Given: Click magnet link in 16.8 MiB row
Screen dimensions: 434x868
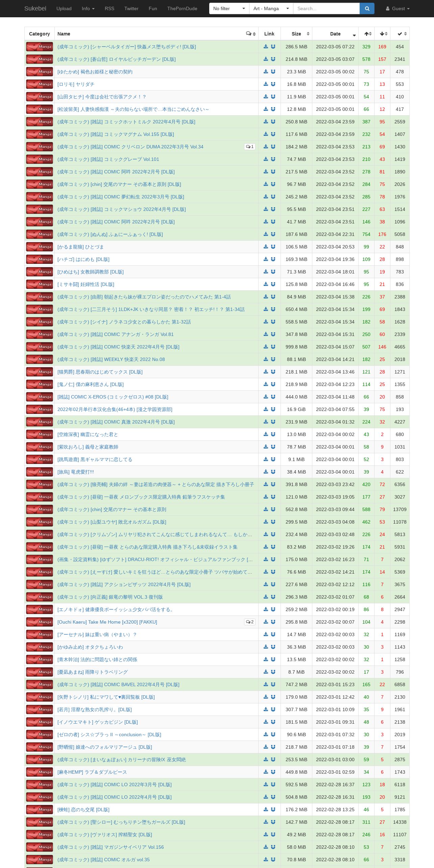Looking at the screenshot, I should pos(273,84).
